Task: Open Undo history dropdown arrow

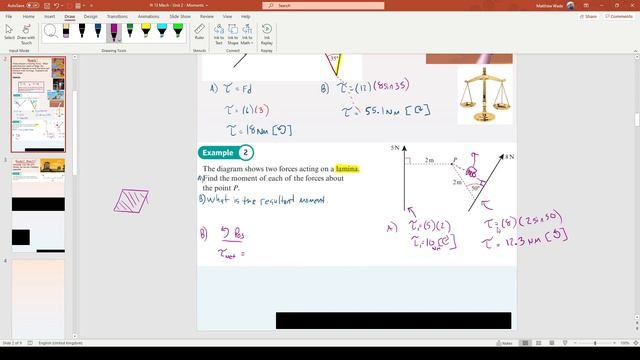Action: (62, 6)
